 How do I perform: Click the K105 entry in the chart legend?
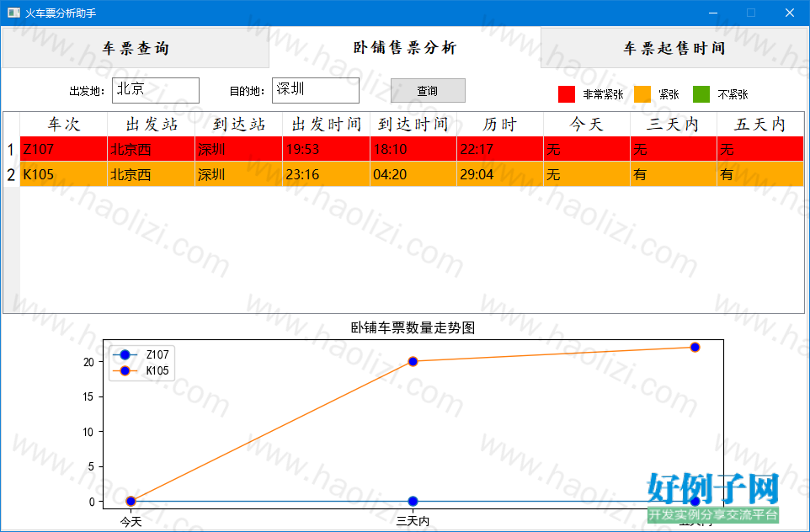pyautogui.click(x=141, y=370)
